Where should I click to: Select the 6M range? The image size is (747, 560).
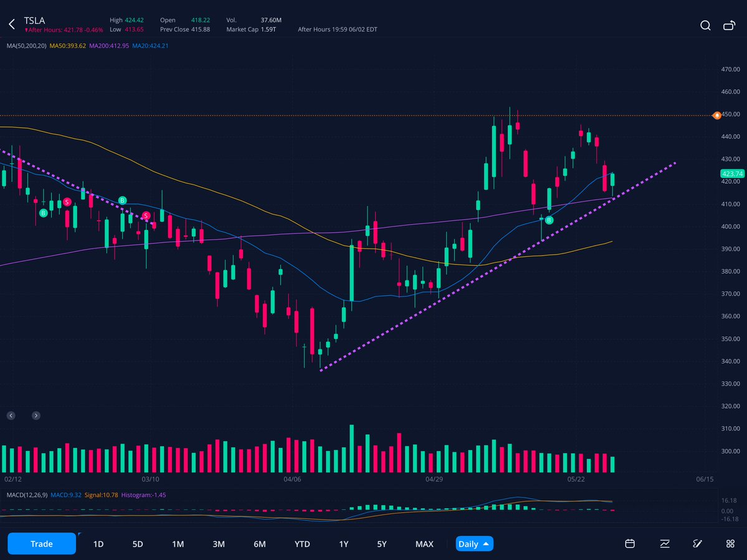[x=260, y=544]
